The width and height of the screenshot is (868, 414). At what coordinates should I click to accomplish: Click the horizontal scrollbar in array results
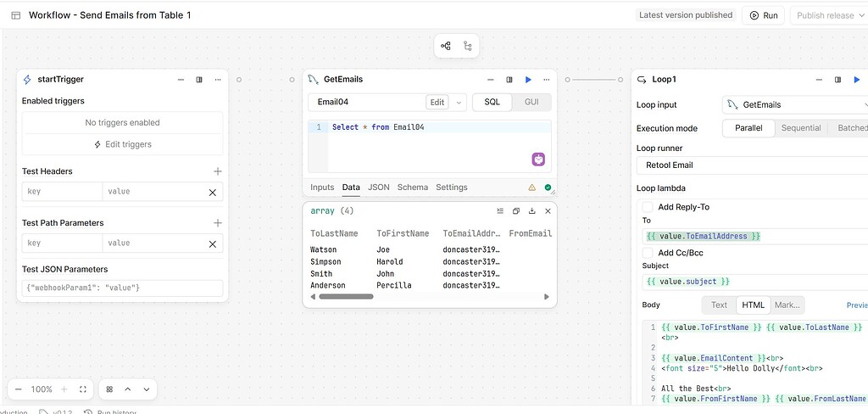(346, 297)
